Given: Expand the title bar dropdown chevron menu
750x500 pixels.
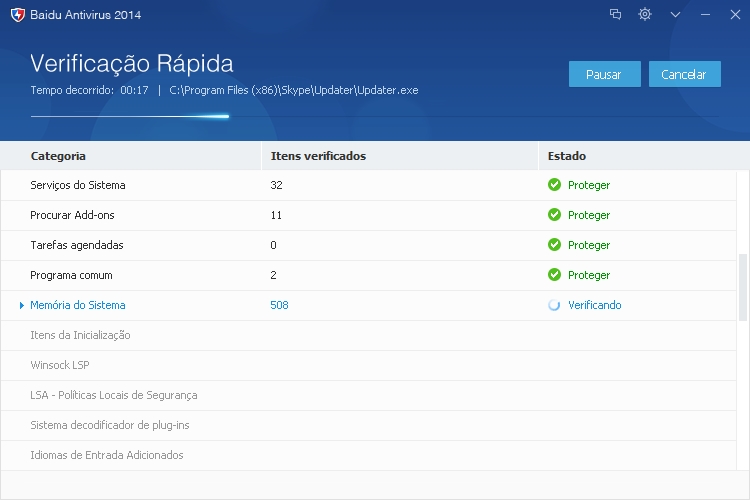Looking at the screenshot, I should (675, 15).
